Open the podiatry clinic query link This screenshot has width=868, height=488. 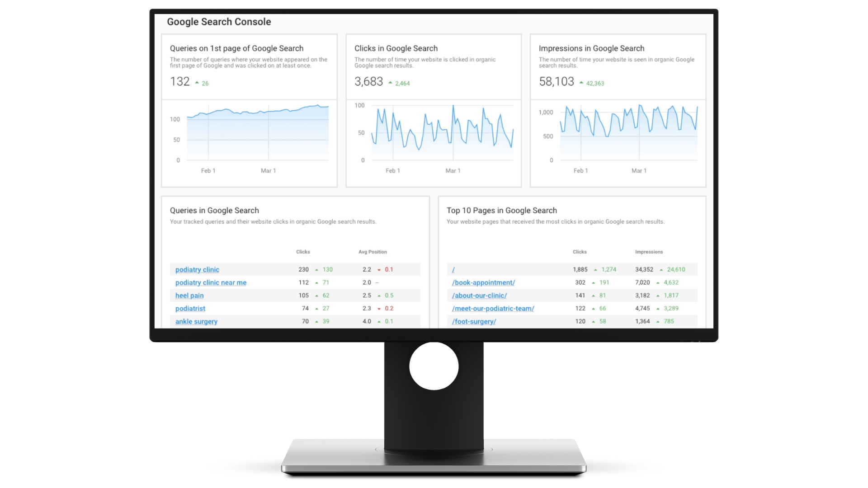tap(197, 269)
